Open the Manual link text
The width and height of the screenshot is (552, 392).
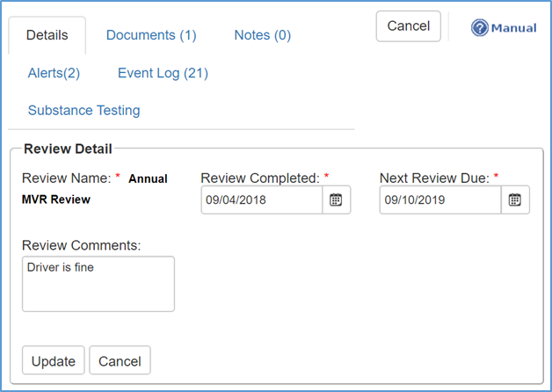[513, 28]
